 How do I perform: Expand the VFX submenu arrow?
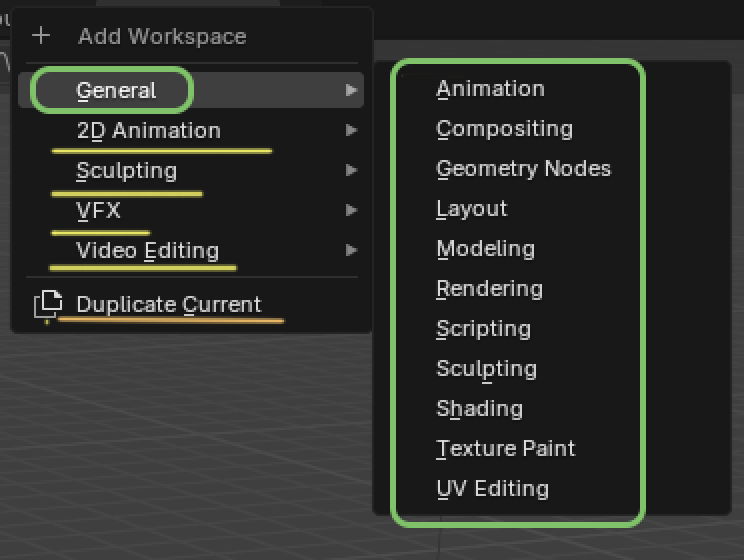(351, 210)
